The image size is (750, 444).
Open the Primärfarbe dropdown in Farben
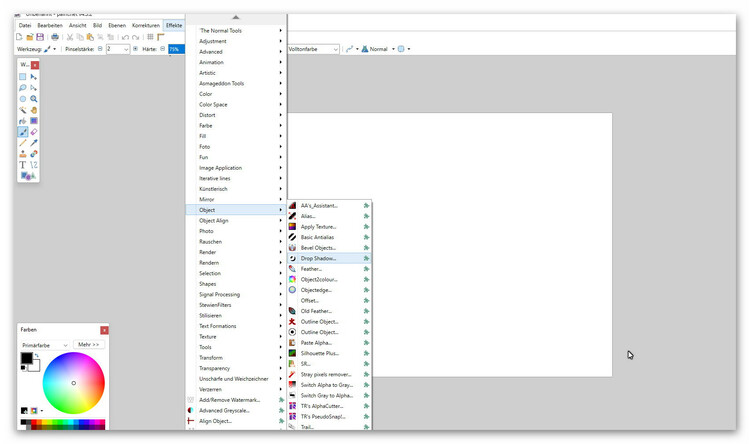point(44,345)
